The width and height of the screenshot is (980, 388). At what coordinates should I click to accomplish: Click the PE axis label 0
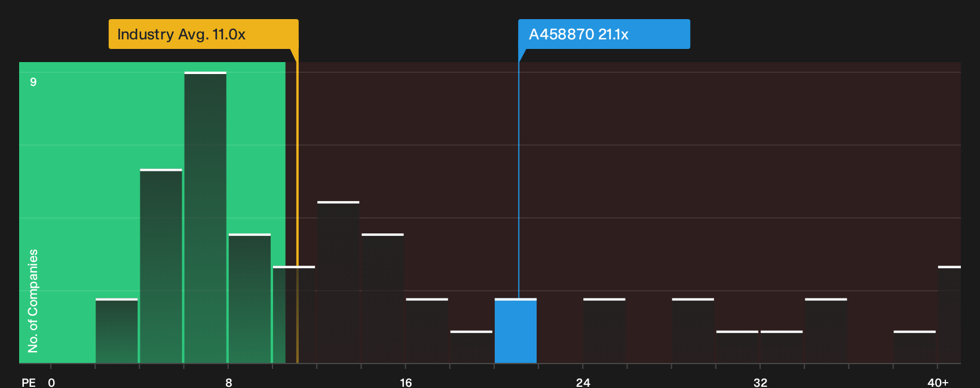pyautogui.click(x=51, y=383)
